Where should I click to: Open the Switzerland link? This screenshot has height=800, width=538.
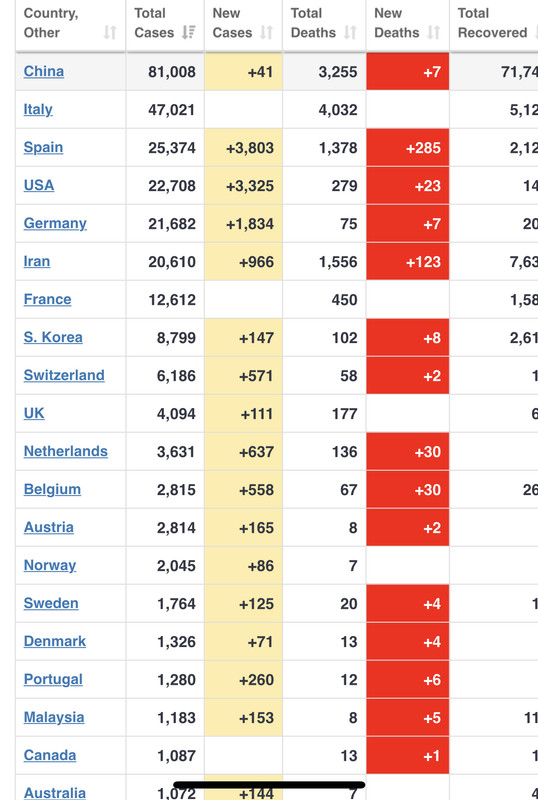click(64, 376)
